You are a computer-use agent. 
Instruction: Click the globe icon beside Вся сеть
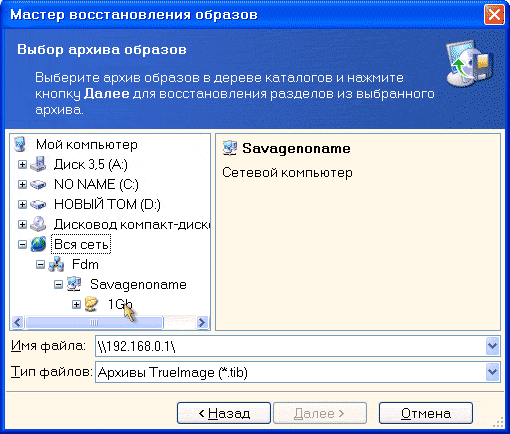click(38, 244)
